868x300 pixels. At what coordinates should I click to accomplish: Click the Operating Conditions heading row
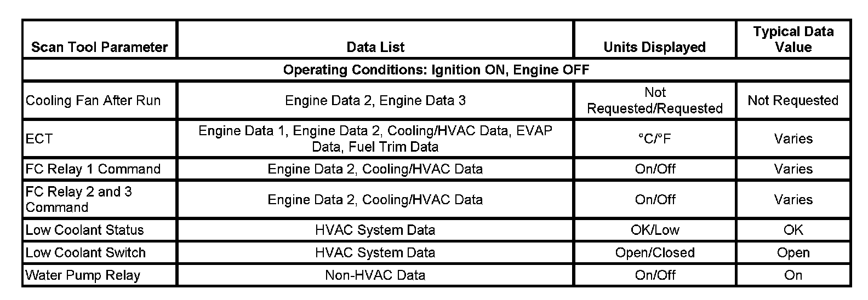[x=436, y=70]
